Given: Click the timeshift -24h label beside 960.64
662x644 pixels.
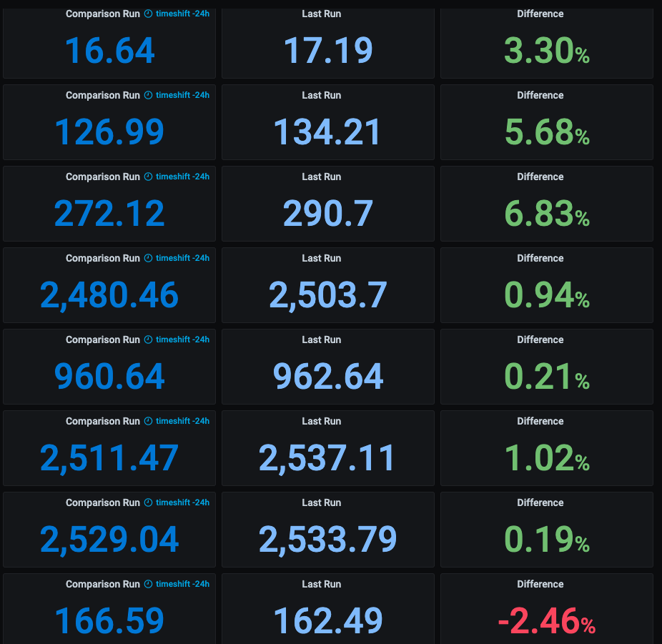Looking at the screenshot, I should [x=182, y=340].
